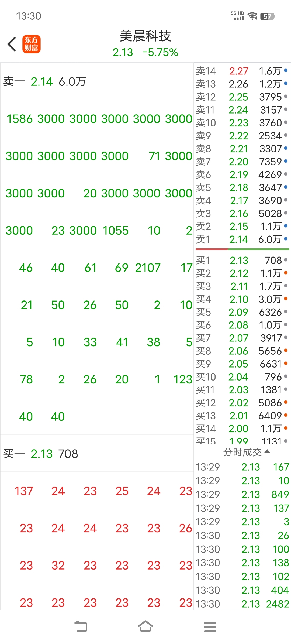Tap the 404 trade volume at 13:30
291x644 pixels.
(x=280, y=590)
